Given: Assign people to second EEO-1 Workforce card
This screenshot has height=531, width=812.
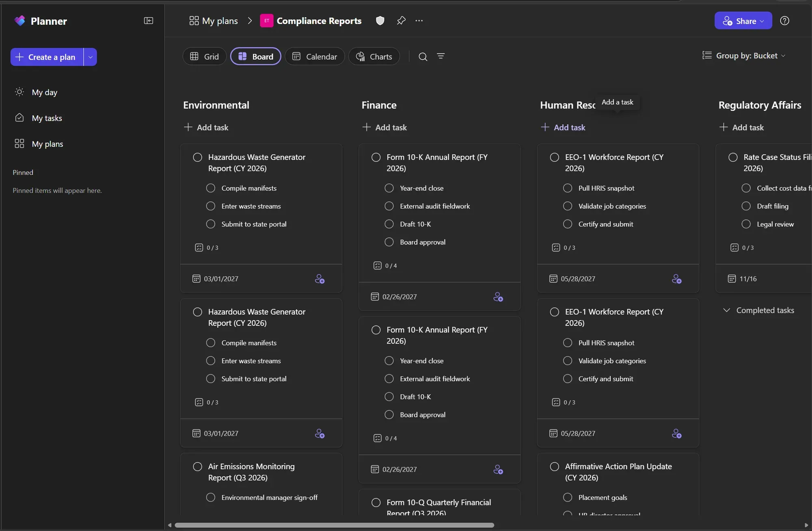Looking at the screenshot, I should [x=677, y=434].
